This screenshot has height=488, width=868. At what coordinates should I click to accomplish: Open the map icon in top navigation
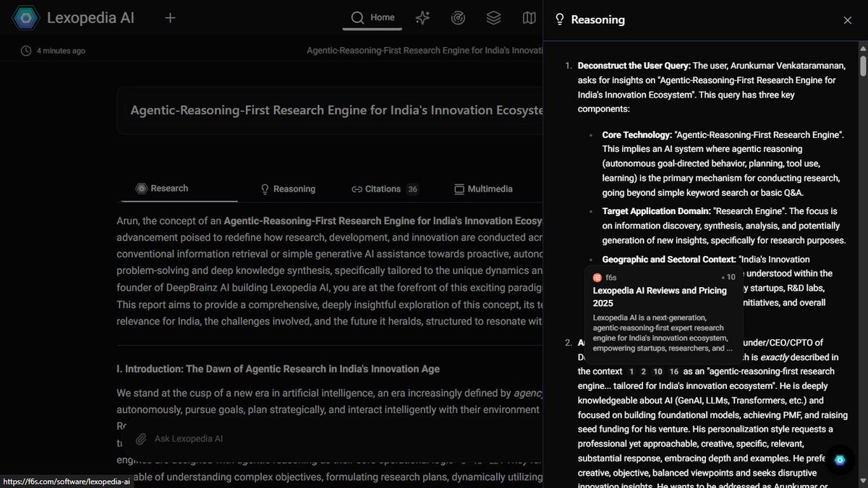529,18
